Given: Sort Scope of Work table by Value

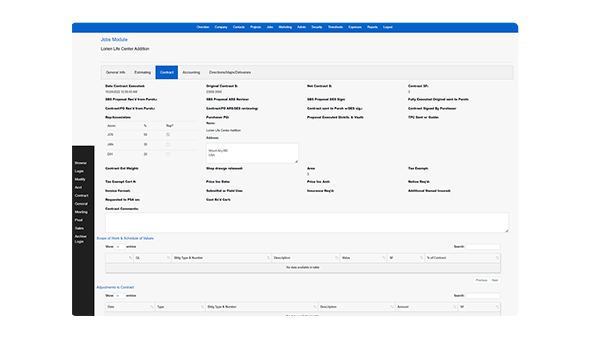Looking at the screenshot, I should [x=363, y=258].
